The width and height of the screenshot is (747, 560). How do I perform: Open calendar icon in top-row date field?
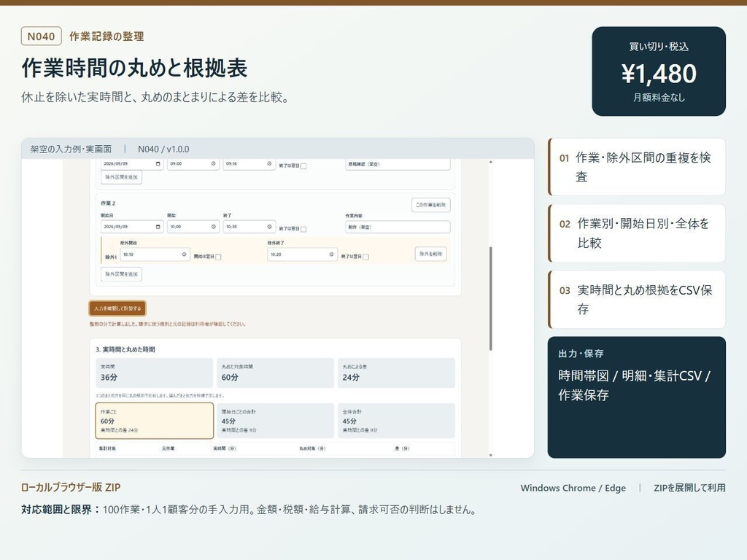[x=158, y=163]
